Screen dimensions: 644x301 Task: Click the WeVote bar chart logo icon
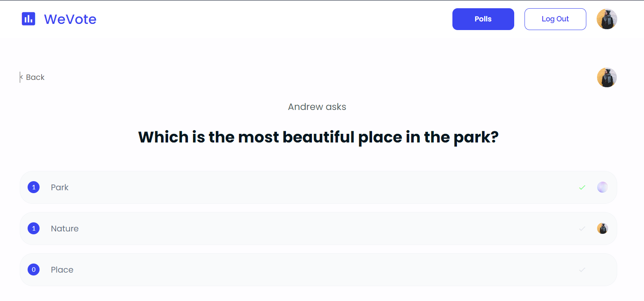(28, 19)
